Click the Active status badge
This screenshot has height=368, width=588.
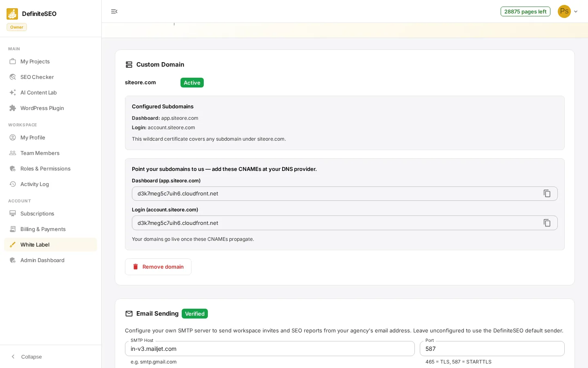(x=192, y=83)
